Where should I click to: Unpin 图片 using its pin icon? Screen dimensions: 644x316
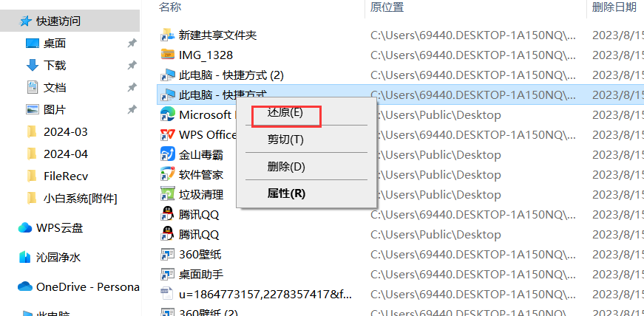tap(132, 109)
